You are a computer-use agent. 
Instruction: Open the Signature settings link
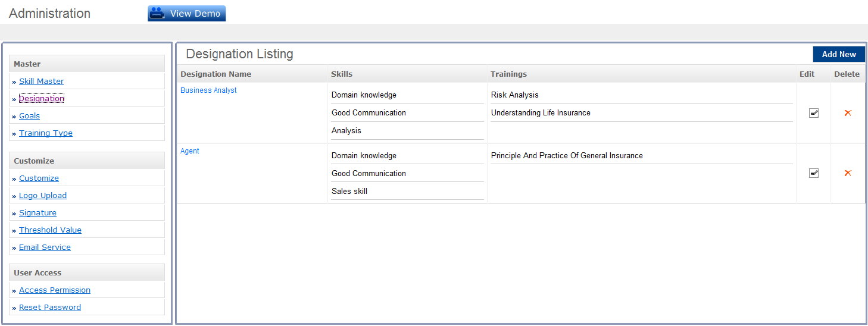coord(38,213)
